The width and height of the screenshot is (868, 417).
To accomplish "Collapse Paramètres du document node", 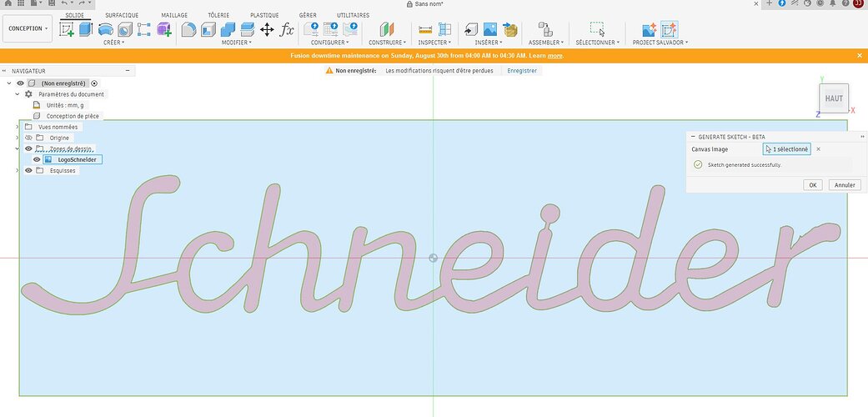I will [18, 94].
